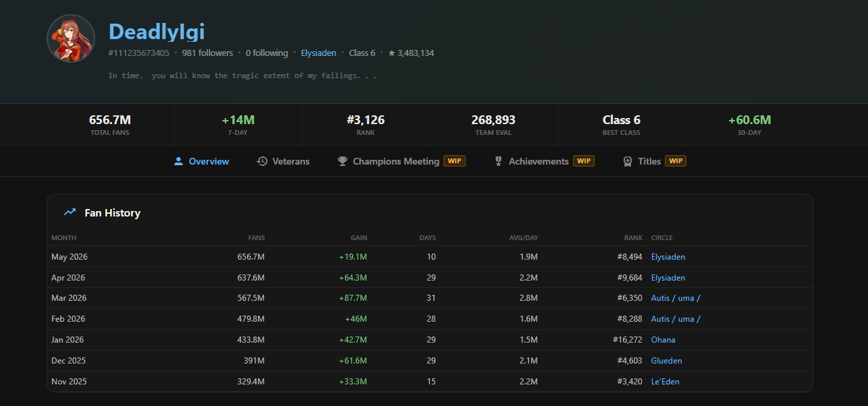Click the Achievements medal icon

pos(498,161)
